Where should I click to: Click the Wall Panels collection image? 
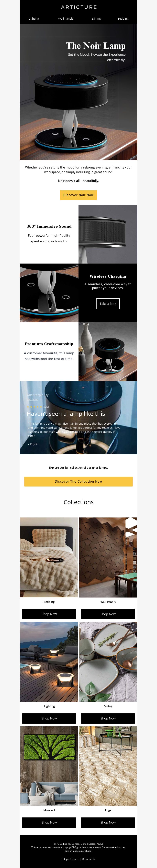click(108, 557)
